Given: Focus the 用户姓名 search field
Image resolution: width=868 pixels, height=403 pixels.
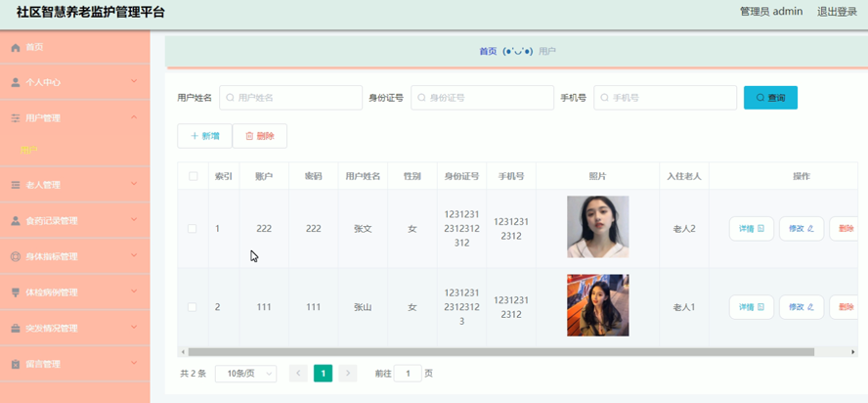Looking at the screenshot, I should pos(291,98).
